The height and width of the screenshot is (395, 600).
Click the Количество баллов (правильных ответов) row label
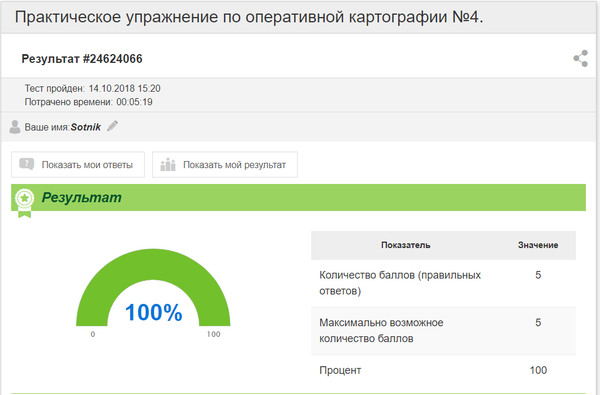400,283
